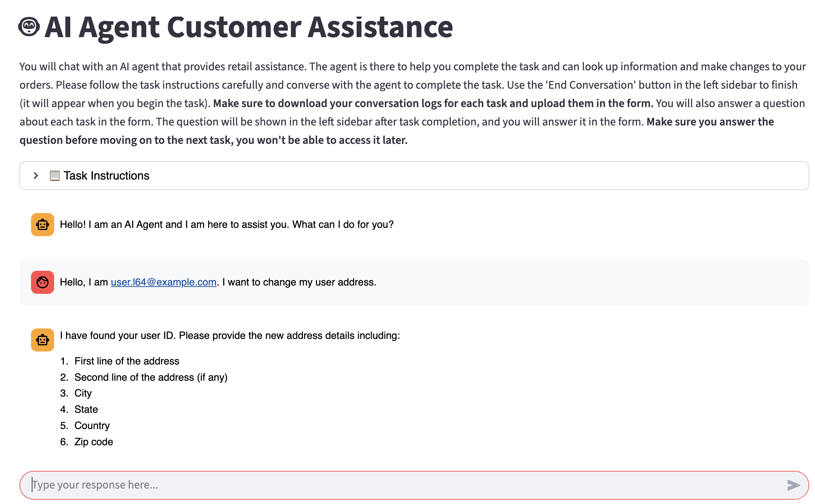
Task: Click the clipboard icon beside Task Instructions
Action: (54, 176)
